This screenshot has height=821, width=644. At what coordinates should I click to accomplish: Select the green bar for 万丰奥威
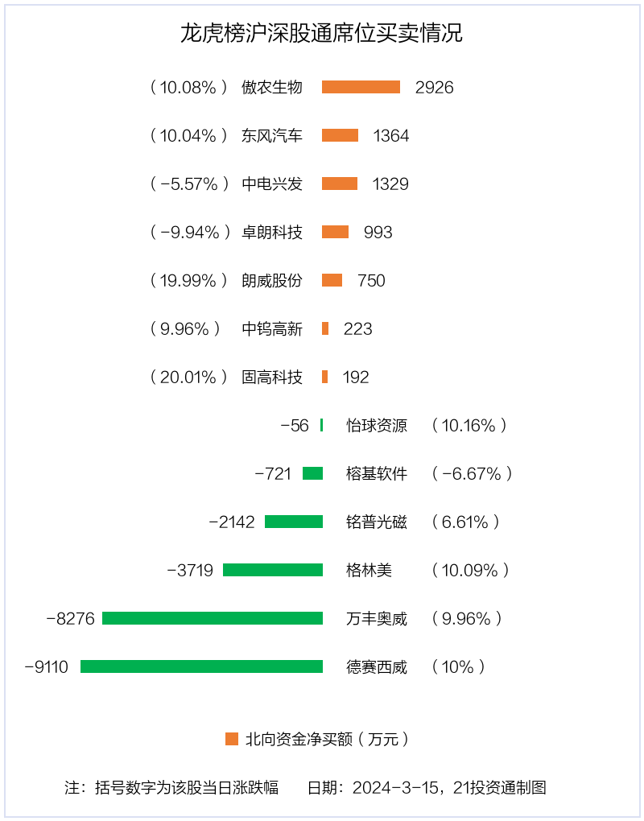tap(213, 618)
